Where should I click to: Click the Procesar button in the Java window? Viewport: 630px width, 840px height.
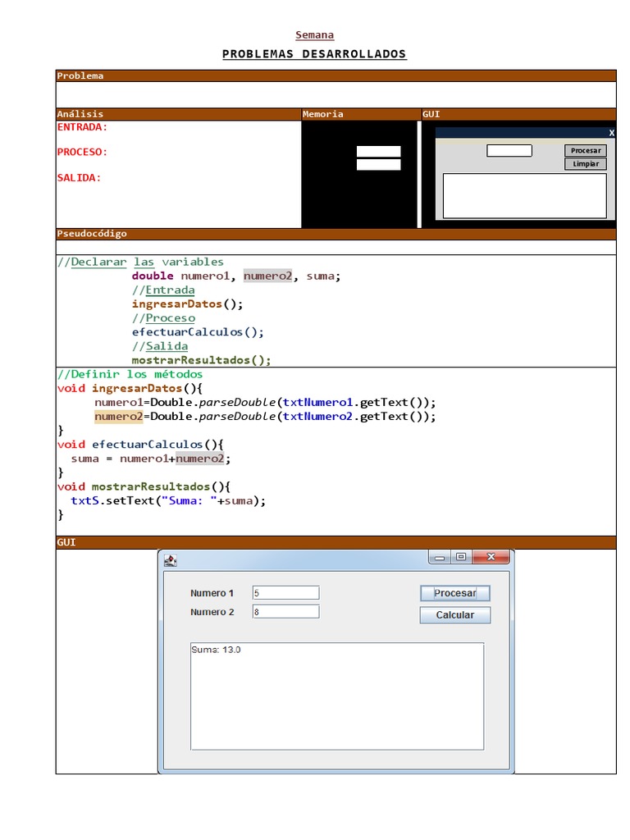(454, 593)
